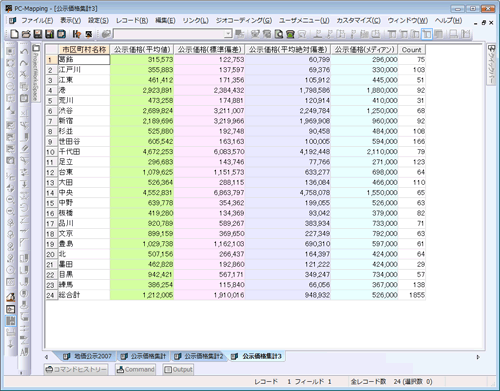
Task: Open the 表示(V) menu
Action: coord(70,21)
